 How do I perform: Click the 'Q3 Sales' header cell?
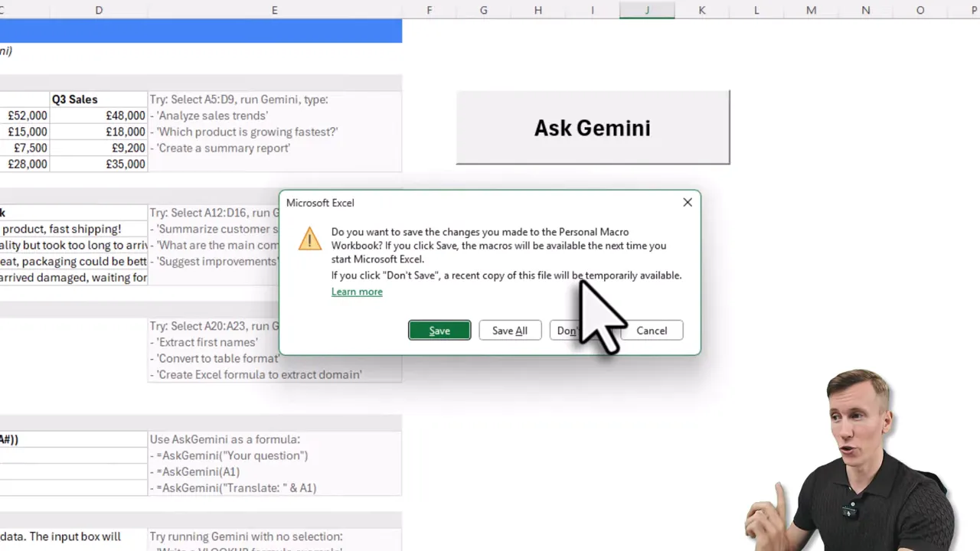pos(74,99)
